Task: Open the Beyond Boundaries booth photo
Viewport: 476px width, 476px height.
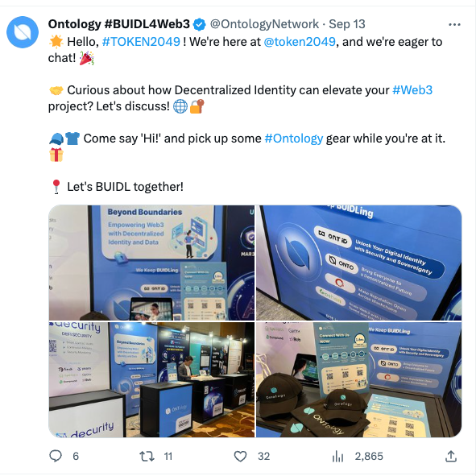Action: pos(151,263)
